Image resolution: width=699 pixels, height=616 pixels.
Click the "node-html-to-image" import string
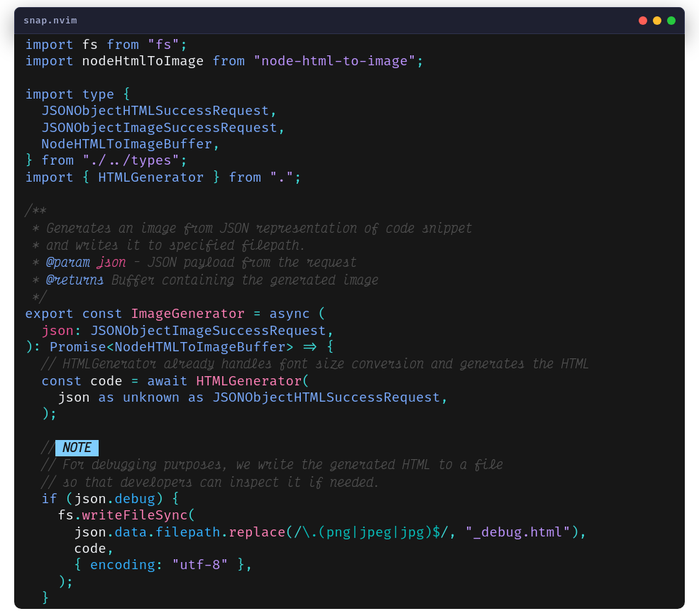click(334, 61)
